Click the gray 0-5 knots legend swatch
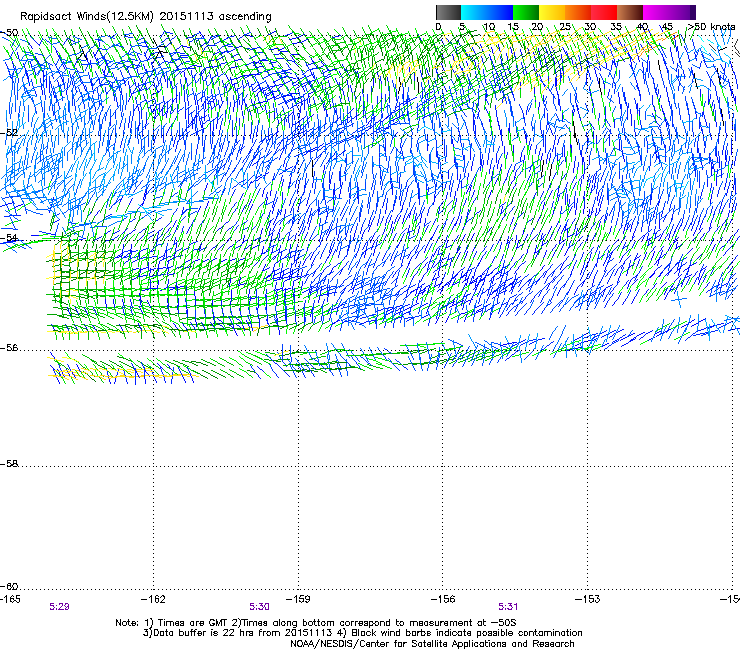This screenshot has width=740, height=650. click(x=448, y=12)
